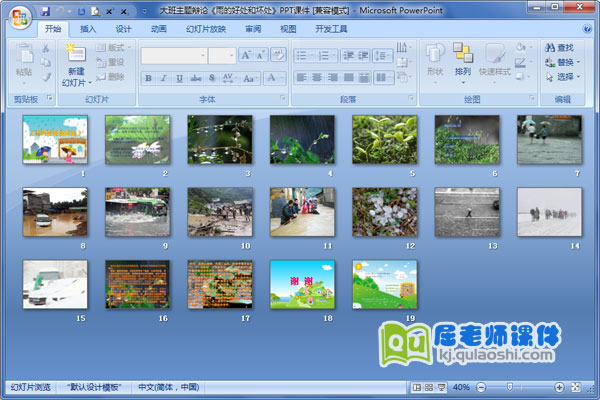Viewport: 600px width, 400px height.
Task: Switch to the 动画 (Animations) tab
Action: pyautogui.click(x=158, y=29)
